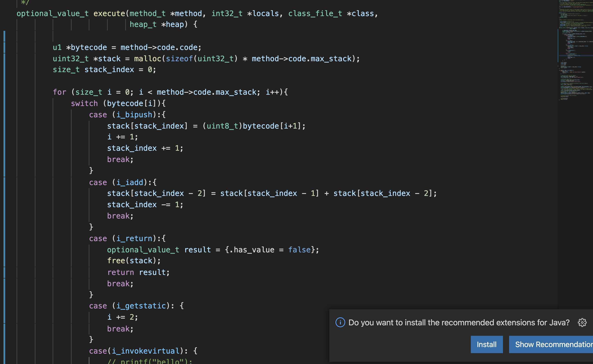Open notification settings gear icon
593x364 pixels.
(x=582, y=322)
